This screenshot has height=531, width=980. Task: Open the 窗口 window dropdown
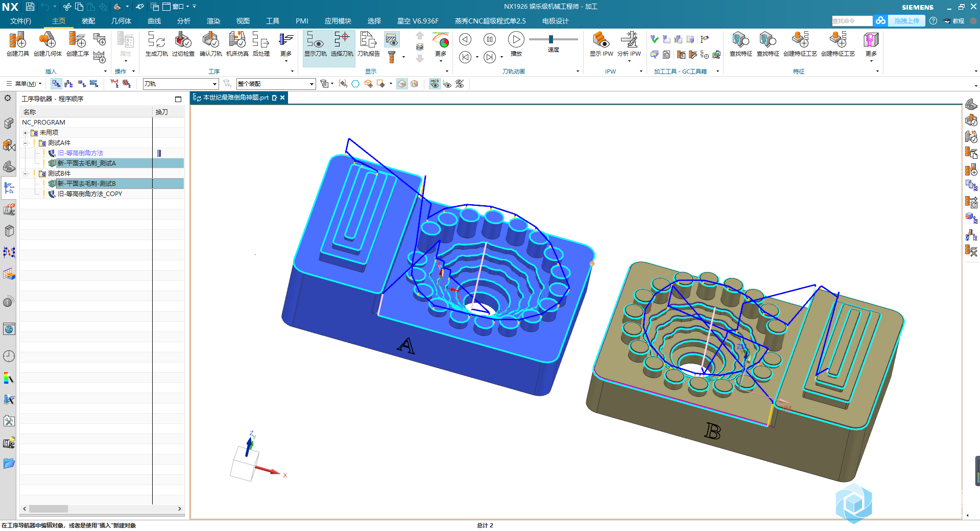tap(176, 7)
